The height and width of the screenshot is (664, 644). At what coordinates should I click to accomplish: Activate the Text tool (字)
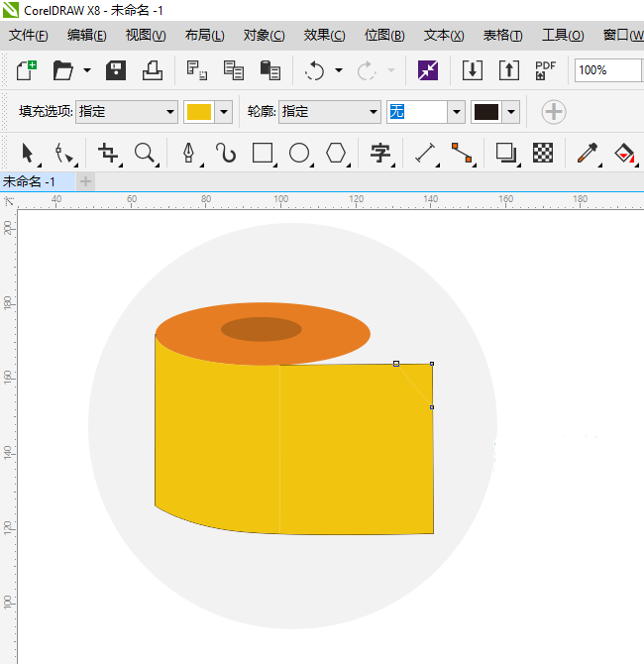[x=380, y=153]
